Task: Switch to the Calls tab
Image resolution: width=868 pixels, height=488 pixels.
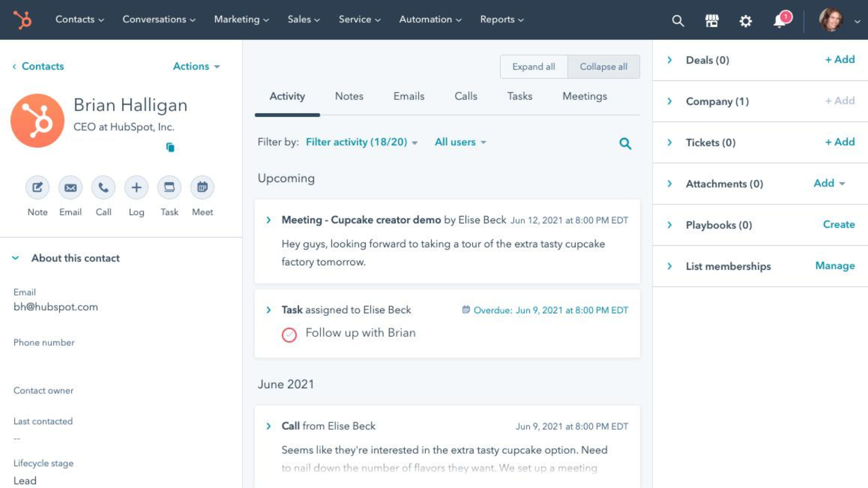Action: pos(466,96)
